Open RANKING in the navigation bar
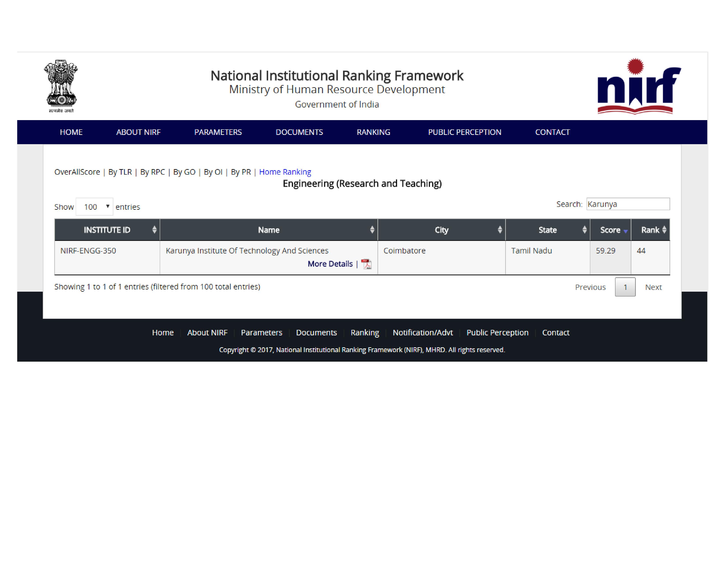 373,132
